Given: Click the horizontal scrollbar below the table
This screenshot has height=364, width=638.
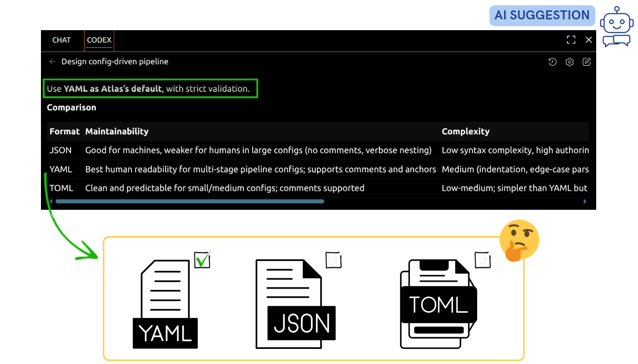Looking at the screenshot, I should 190,201.
